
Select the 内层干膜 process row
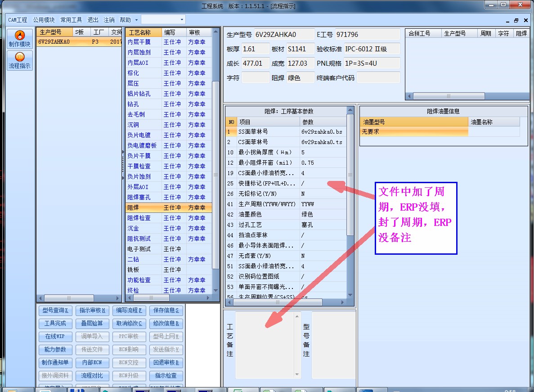coord(169,42)
